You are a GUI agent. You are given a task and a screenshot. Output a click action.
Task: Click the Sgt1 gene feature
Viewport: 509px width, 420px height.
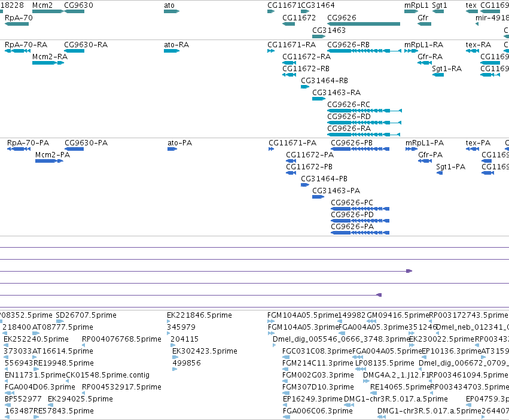[x=438, y=11]
